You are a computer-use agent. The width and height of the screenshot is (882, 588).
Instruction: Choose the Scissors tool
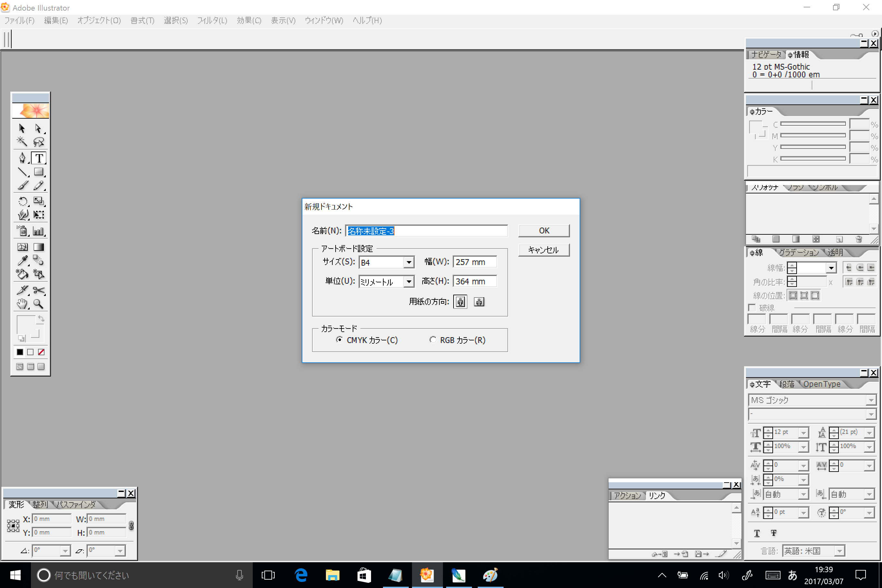39,290
